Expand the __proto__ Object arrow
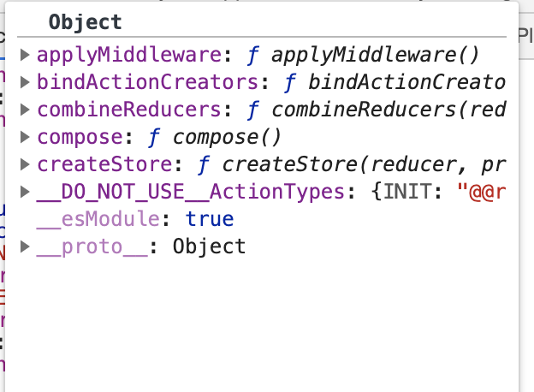534x392 pixels. (x=25, y=246)
